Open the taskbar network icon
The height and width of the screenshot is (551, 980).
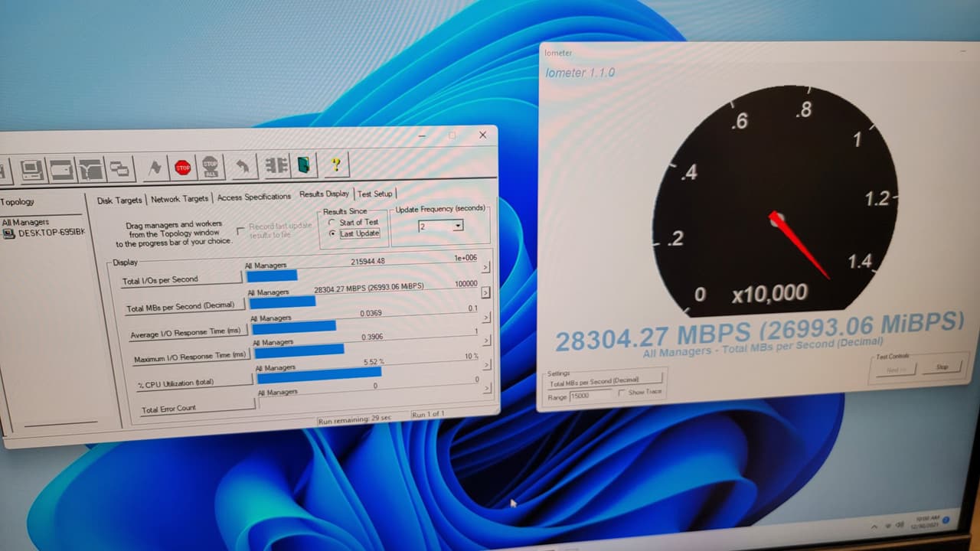pos(887,527)
